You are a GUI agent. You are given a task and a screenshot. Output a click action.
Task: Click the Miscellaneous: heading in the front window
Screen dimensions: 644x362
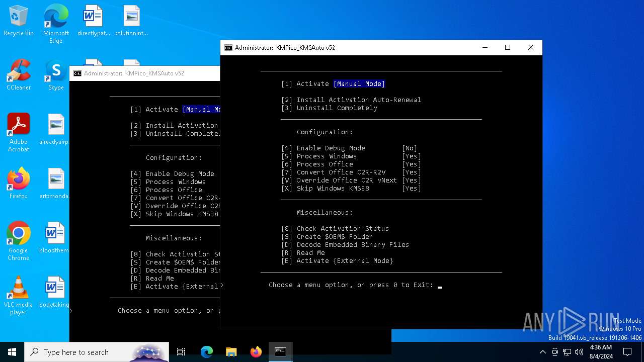pyautogui.click(x=325, y=213)
